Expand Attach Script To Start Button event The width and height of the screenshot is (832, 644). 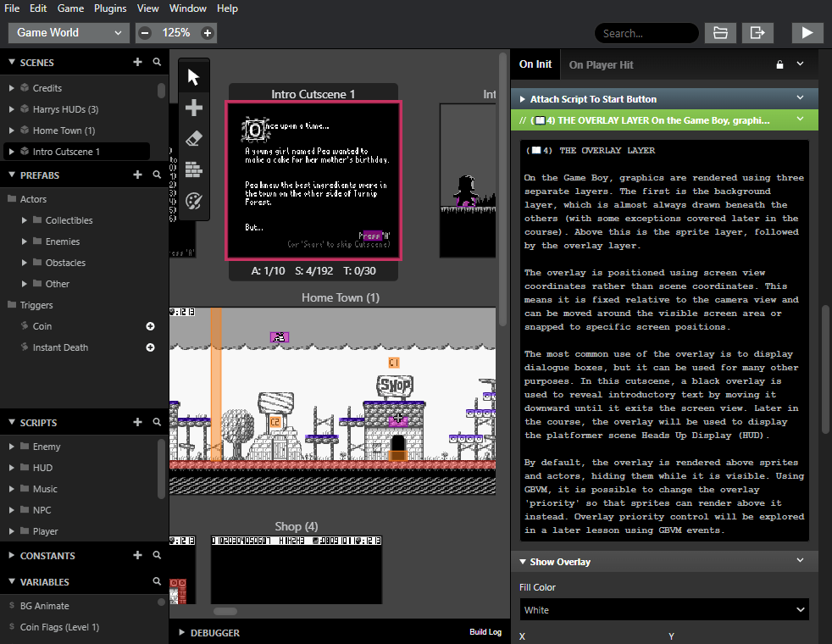[x=523, y=99]
